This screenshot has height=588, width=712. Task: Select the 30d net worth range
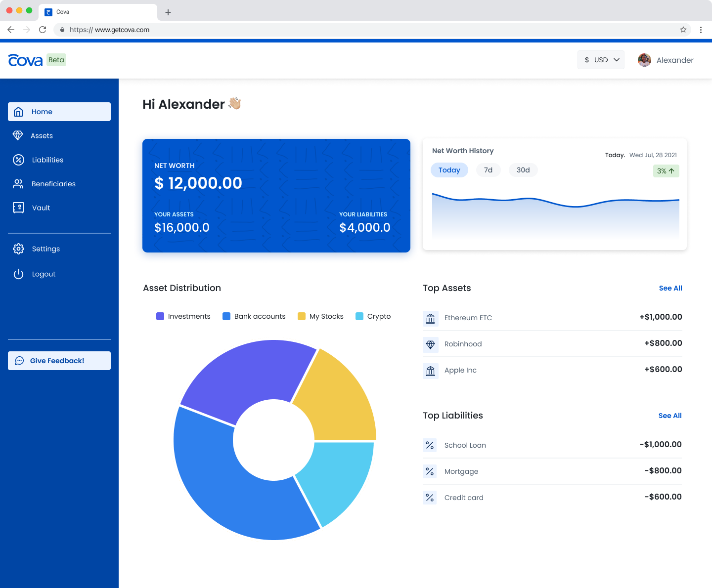click(x=523, y=170)
